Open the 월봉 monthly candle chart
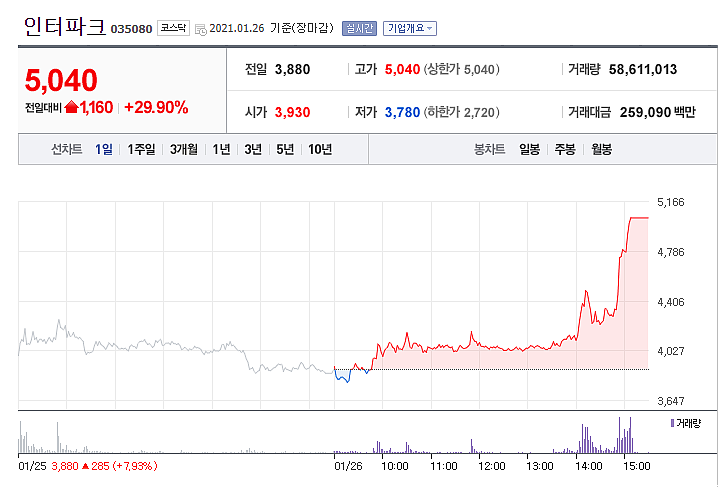Image resolution: width=718 pixels, height=487 pixels. [601, 149]
